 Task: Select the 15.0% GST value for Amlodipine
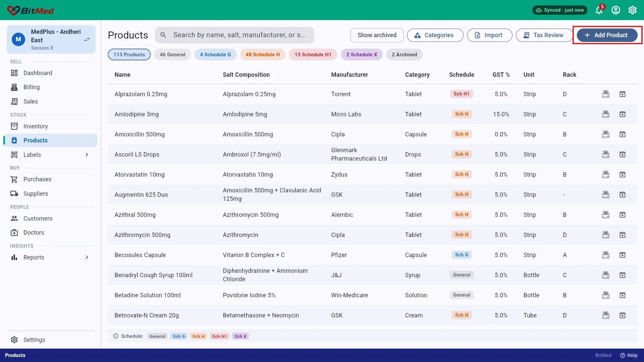[501, 114]
